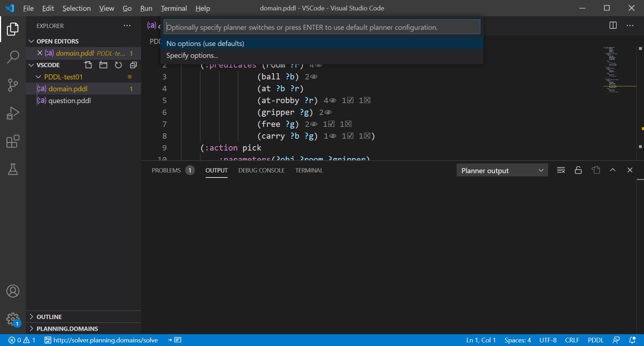Open the Search view in activity bar
Image resolution: width=644 pixels, height=346 pixels.
click(x=13, y=57)
